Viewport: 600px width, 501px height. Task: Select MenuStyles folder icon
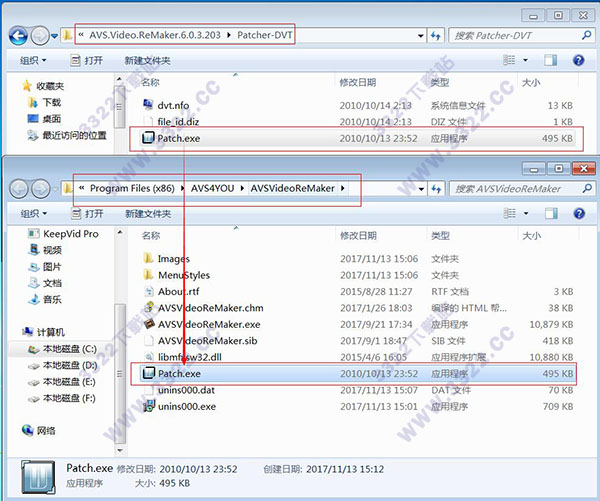pos(148,274)
